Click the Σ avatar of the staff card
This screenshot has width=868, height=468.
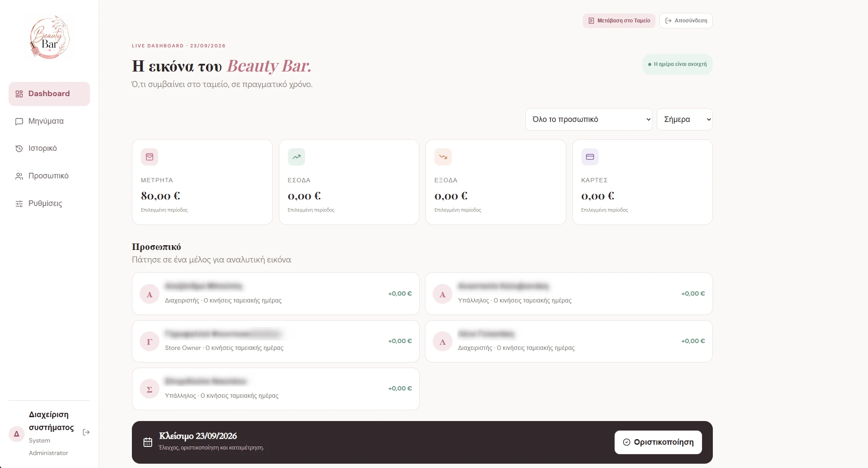click(150, 389)
